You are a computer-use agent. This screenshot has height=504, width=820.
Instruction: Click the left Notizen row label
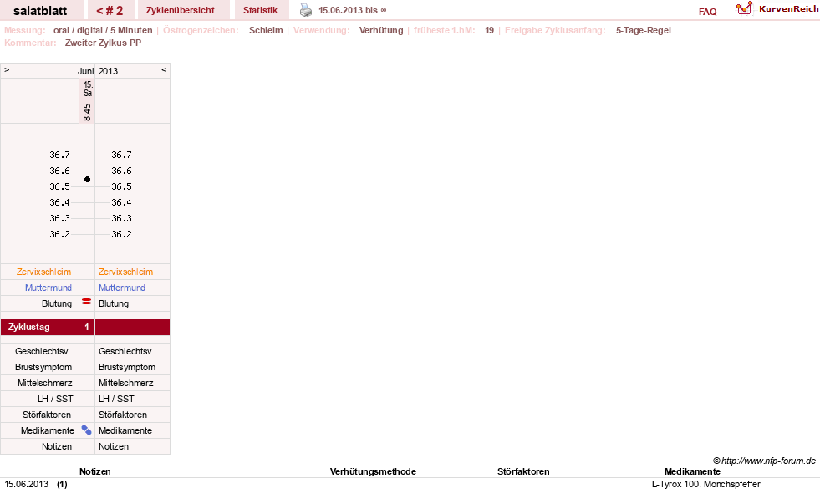(x=57, y=446)
